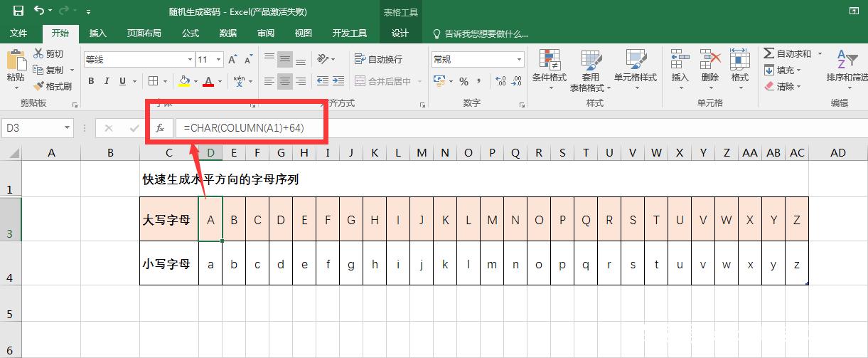Toggle Italic formatting
868x358 pixels.
point(107,81)
